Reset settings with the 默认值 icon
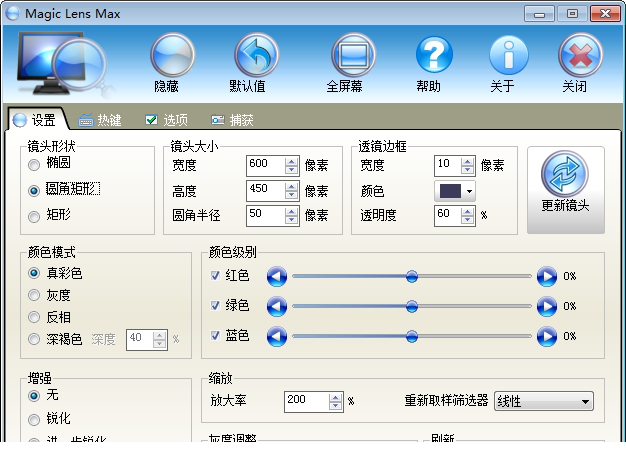This screenshot has width=626, height=459. pos(256,55)
